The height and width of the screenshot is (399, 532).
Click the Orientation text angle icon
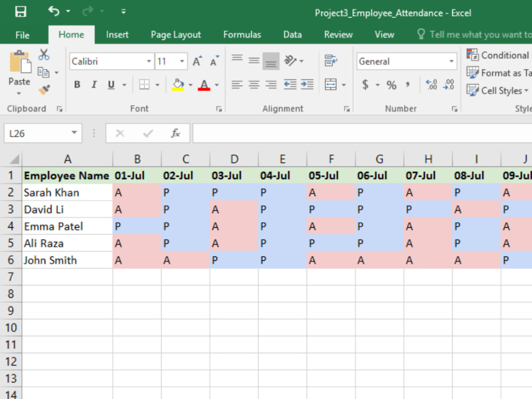tap(290, 61)
